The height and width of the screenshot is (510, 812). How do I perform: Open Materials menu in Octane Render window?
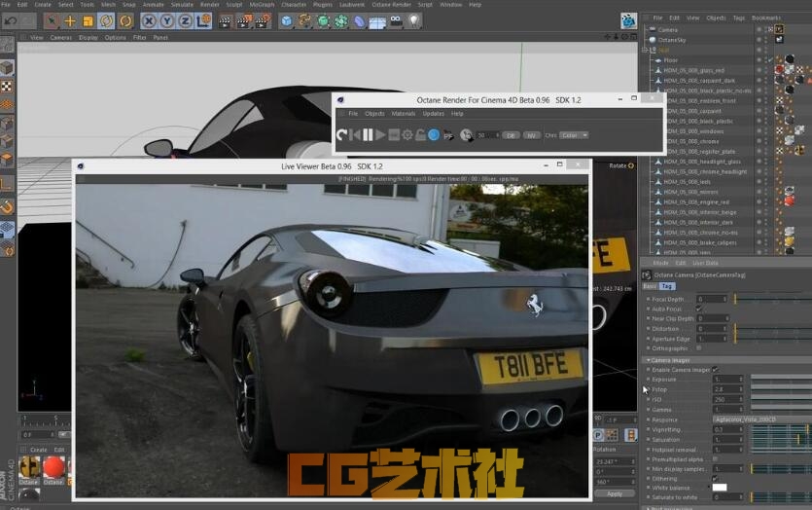[x=404, y=114]
